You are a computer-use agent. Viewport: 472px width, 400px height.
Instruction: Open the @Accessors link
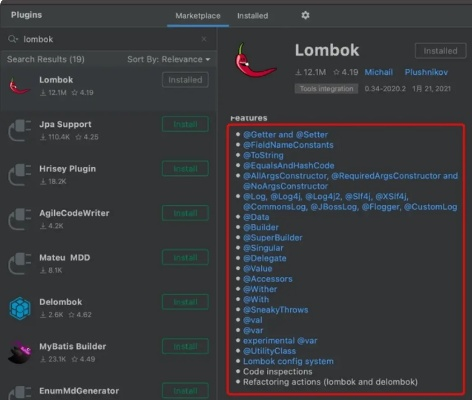[x=268, y=279]
